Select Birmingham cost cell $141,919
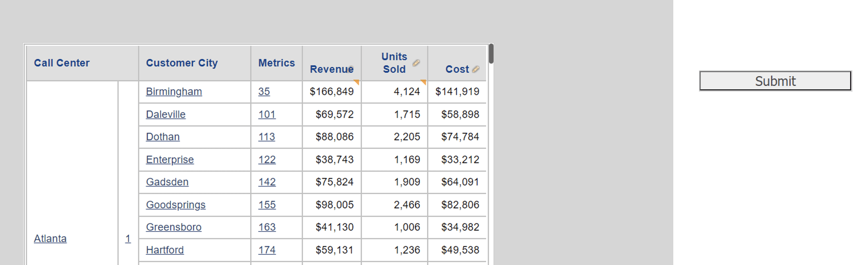Image resolution: width=868 pixels, height=265 pixels. click(457, 92)
